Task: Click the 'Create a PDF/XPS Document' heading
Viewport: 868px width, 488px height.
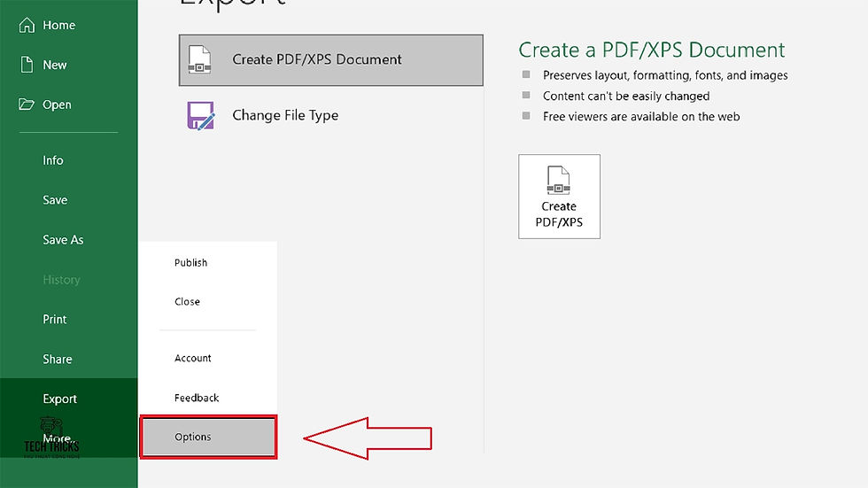Action: pyautogui.click(x=652, y=50)
